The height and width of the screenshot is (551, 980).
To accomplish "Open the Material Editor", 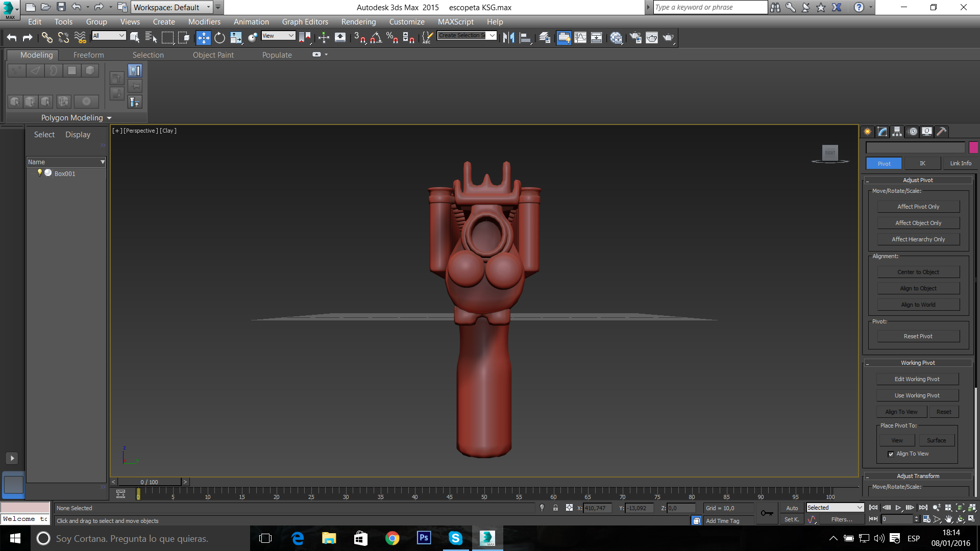I will click(x=616, y=38).
